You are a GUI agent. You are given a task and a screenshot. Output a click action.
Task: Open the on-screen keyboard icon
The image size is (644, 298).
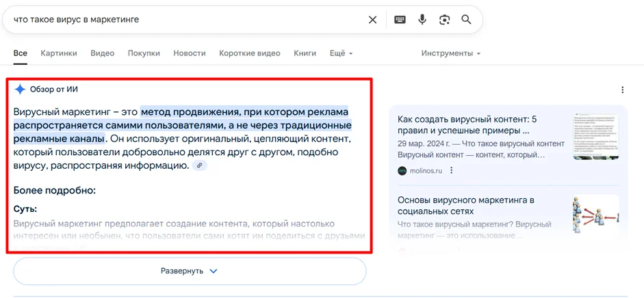(x=400, y=20)
